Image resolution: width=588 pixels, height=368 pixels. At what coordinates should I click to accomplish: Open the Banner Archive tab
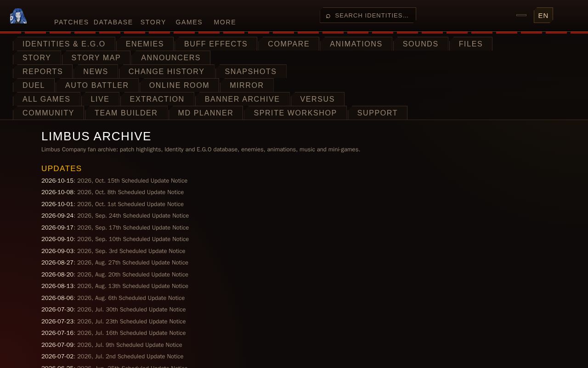click(x=242, y=99)
